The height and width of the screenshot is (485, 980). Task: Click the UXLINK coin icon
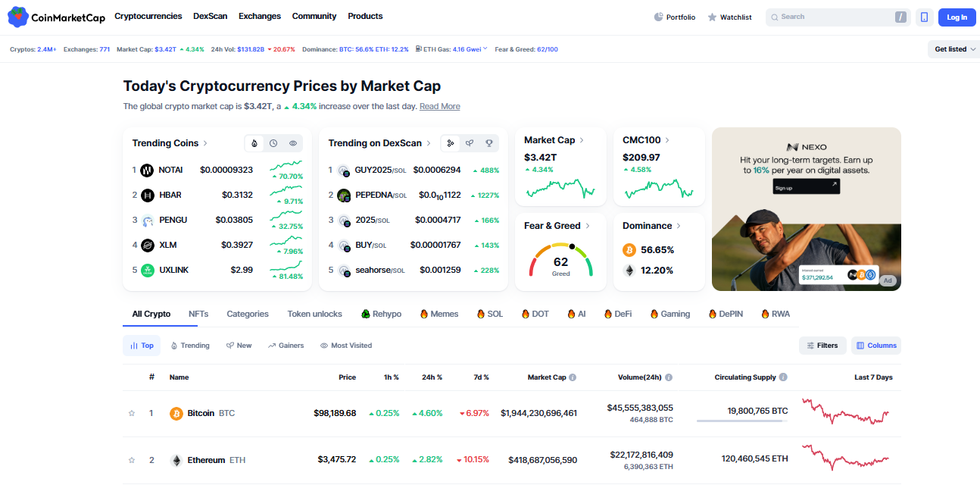[147, 271]
